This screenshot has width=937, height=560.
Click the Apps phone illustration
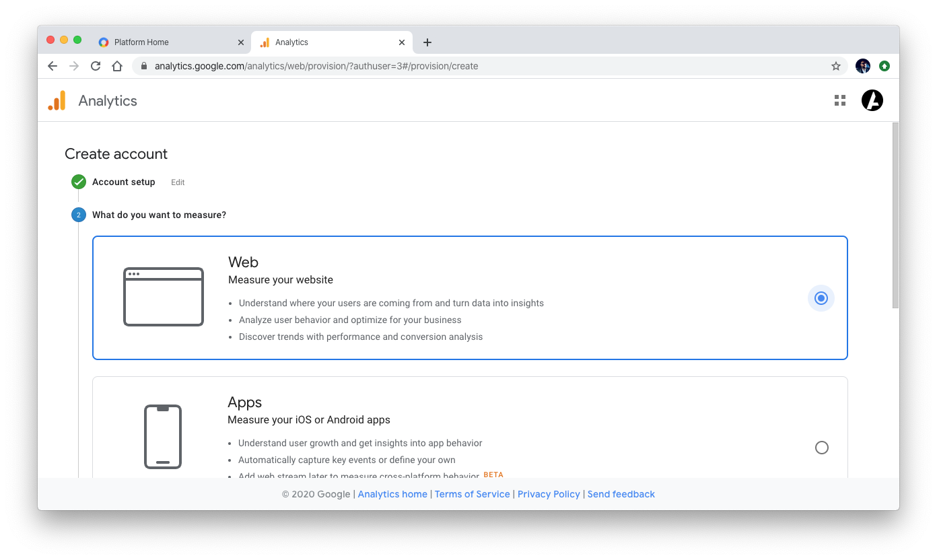[163, 437]
